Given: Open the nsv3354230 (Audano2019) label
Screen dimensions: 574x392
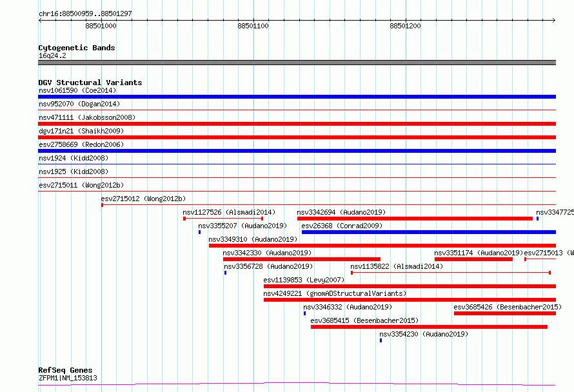Looking at the screenshot, I should [x=424, y=334].
